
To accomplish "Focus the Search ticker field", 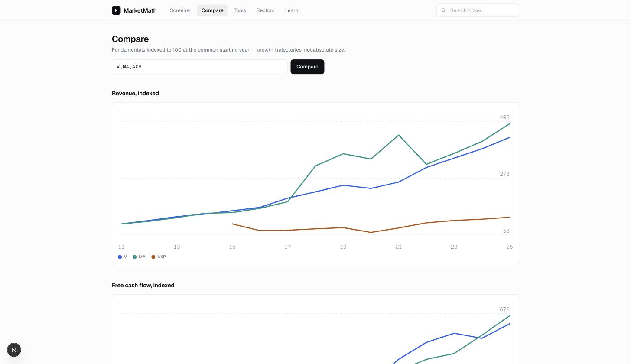I will [x=478, y=10].
